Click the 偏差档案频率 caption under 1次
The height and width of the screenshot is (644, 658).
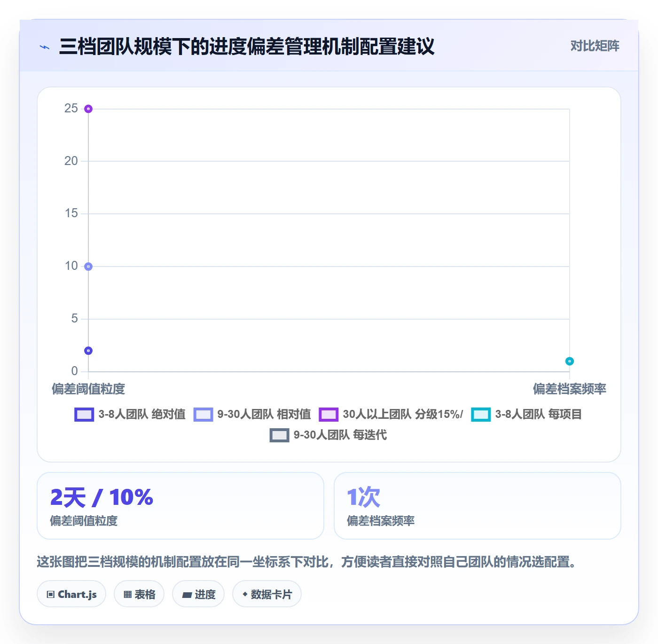click(381, 521)
